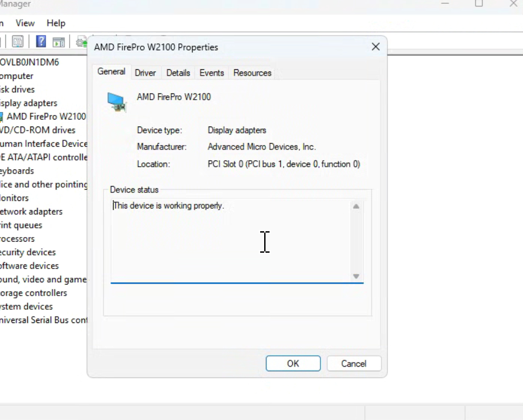
Task: Click the blue question mark Help icon
Action: [41, 42]
